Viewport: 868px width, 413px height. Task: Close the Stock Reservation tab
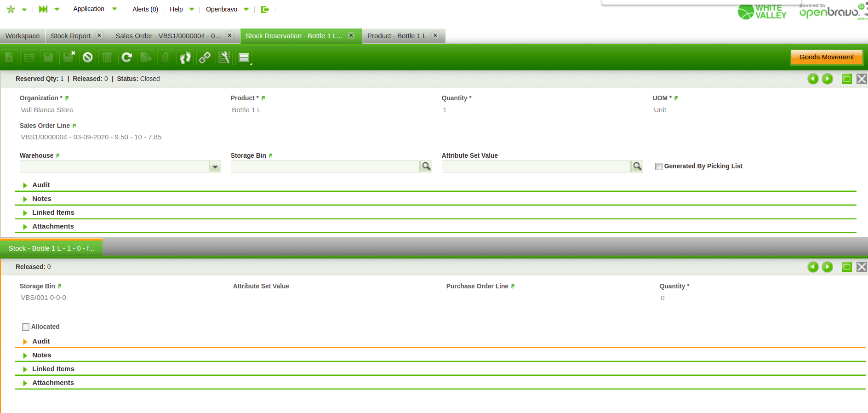(351, 35)
